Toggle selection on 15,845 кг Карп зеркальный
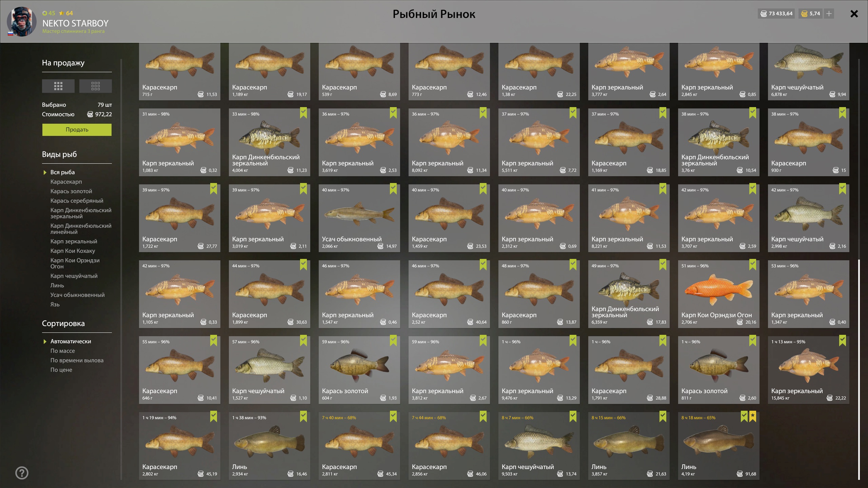868x488 pixels. (842, 340)
